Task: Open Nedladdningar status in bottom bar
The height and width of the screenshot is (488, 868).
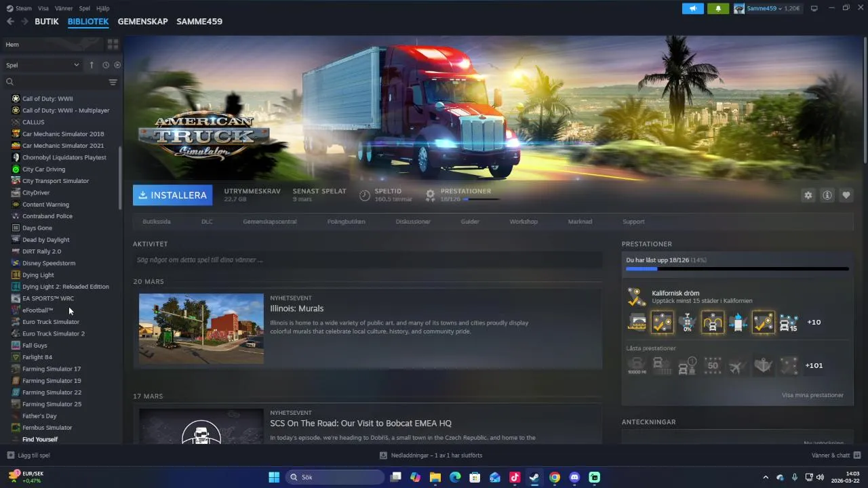Action: (431, 455)
